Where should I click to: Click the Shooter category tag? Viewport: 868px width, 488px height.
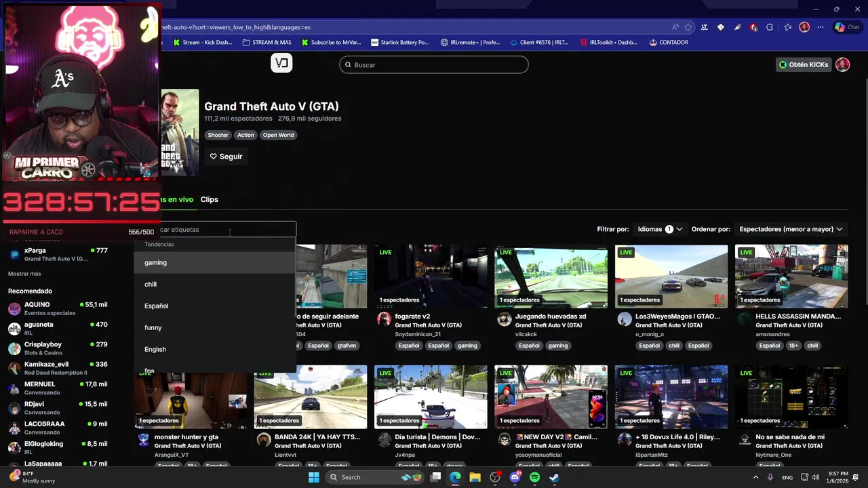pyautogui.click(x=218, y=135)
